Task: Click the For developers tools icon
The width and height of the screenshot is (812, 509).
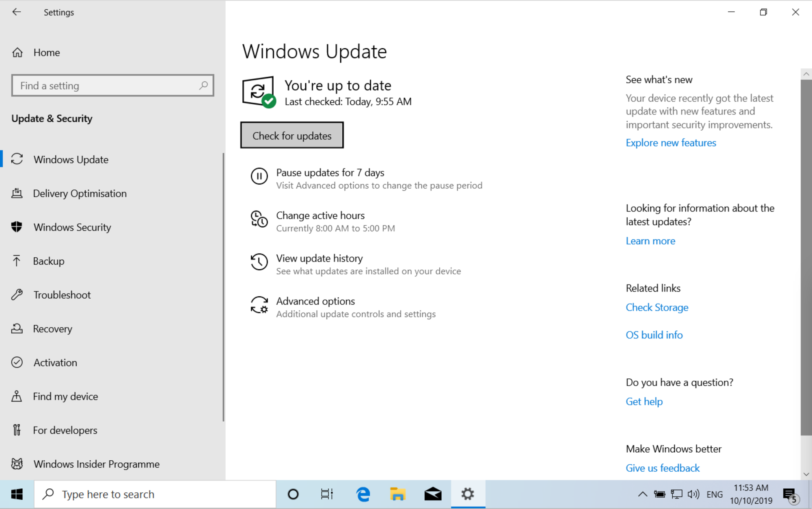Action: (17, 430)
